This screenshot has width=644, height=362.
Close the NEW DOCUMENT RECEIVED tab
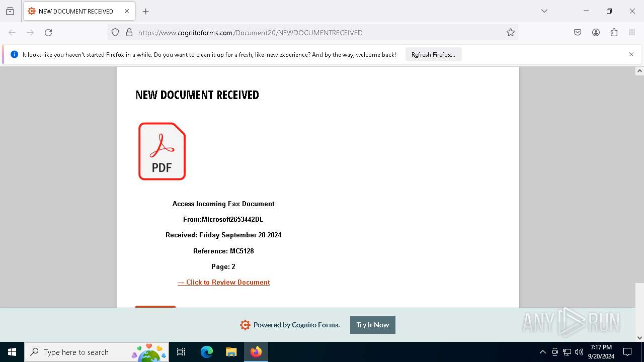(x=127, y=11)
